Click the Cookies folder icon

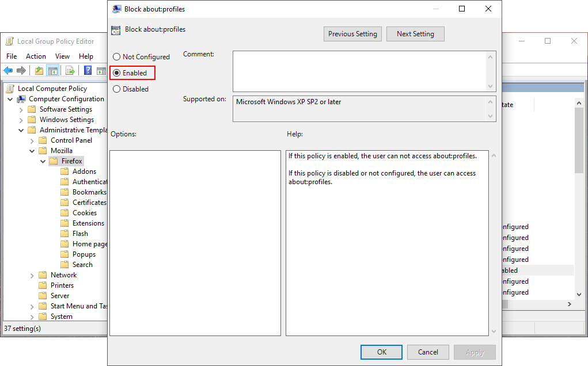(x=65, y=213)
